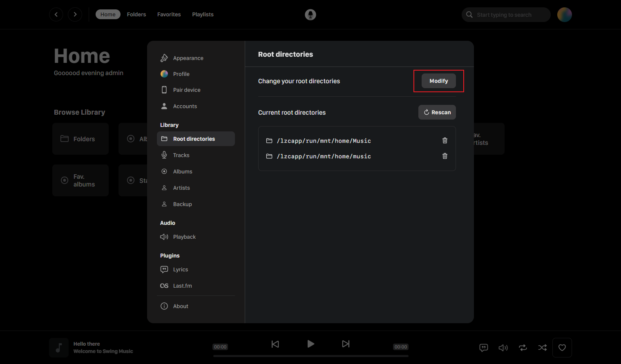Navigate back with the left chevron
The image size is (621, 364).
pos(56,14)
